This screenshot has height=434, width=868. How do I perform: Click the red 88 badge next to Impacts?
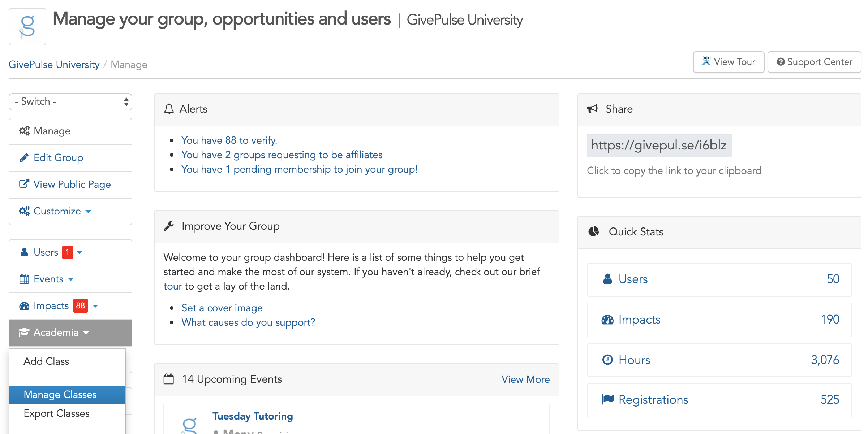point(81,306)
